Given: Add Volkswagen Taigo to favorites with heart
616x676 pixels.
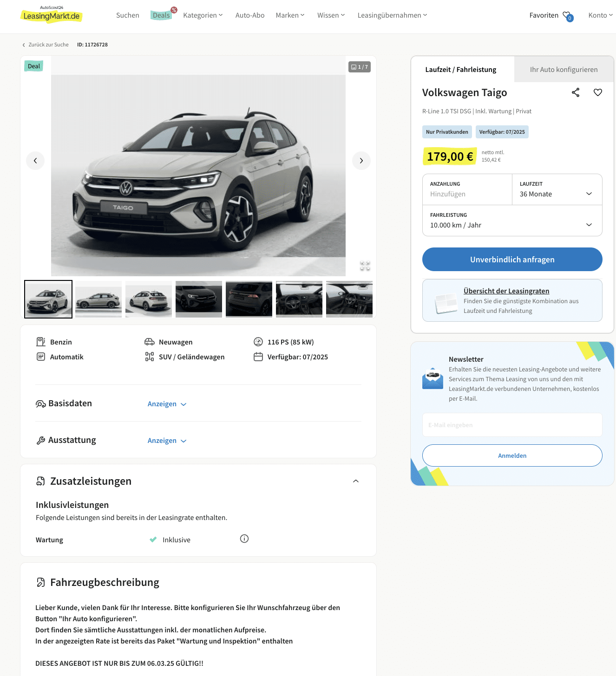Looking at the screenshot, I should click(598, 92).
